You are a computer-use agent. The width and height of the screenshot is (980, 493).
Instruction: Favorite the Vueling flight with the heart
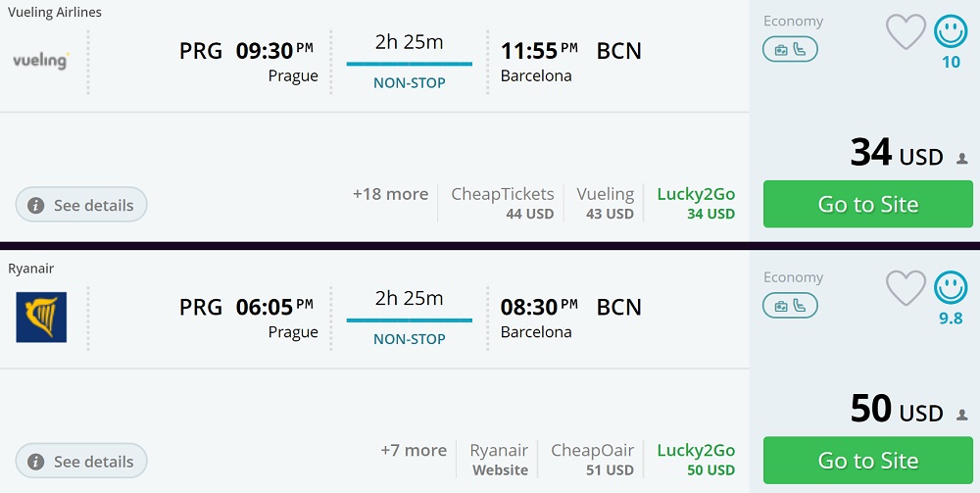[x=906, y=33]
